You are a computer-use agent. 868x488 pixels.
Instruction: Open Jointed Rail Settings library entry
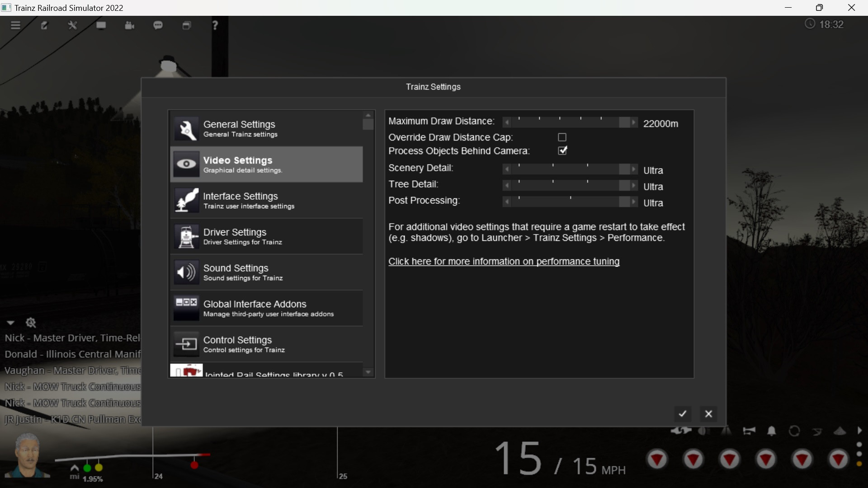coord(266,370)
